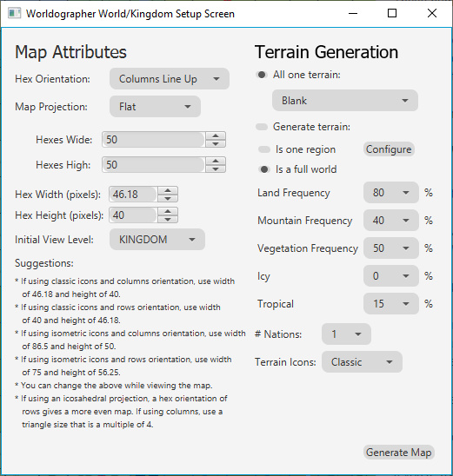Focus the Hex Height (pixels) field
This screenshot has height=476, width=453.
(x=133, y=215)
